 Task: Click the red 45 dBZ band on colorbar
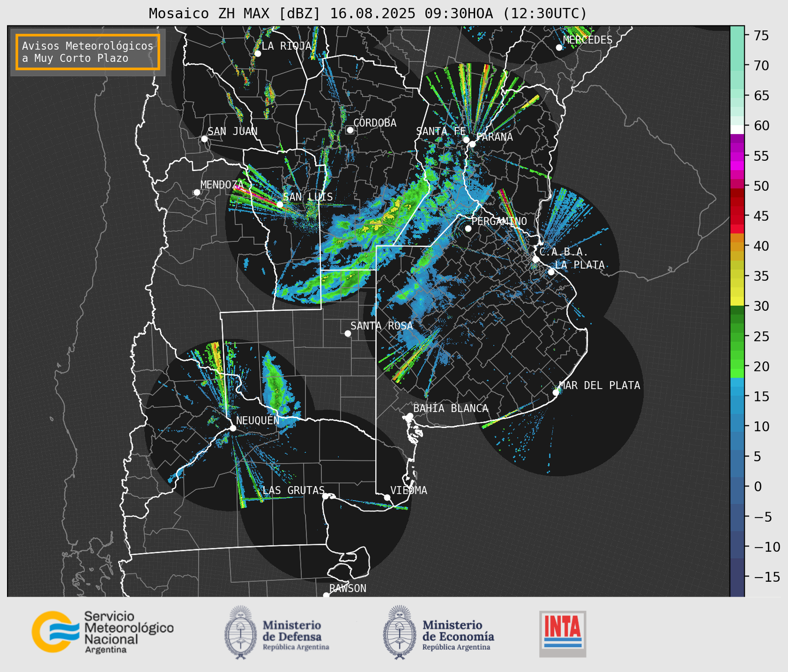coord(737,216)
